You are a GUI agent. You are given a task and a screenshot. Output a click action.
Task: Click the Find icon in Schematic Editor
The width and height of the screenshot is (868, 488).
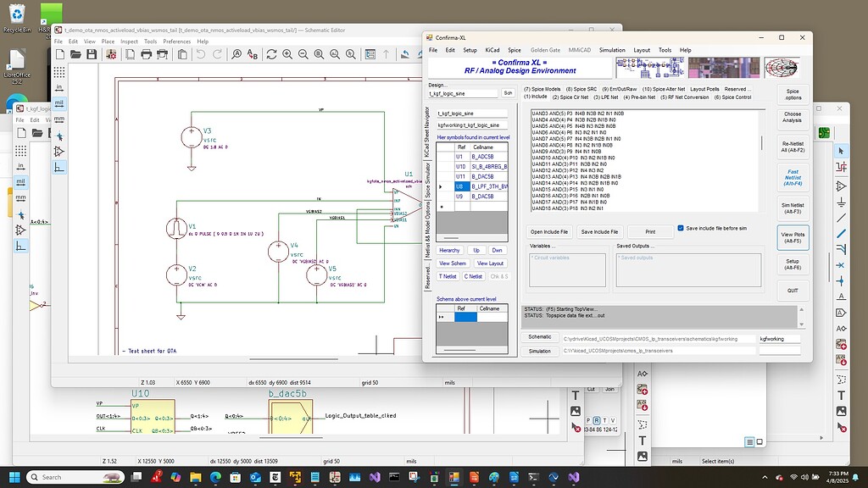click(x=236, y=54)
